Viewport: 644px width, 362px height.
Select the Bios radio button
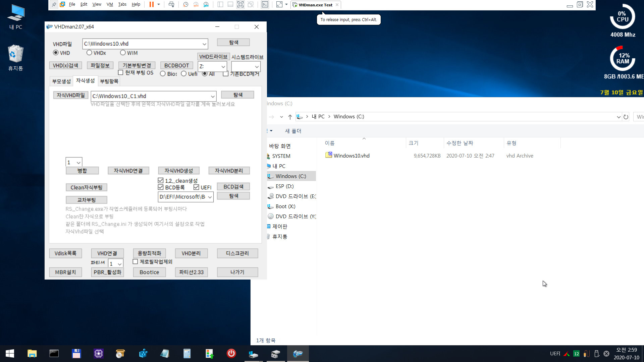pos(163,74)
